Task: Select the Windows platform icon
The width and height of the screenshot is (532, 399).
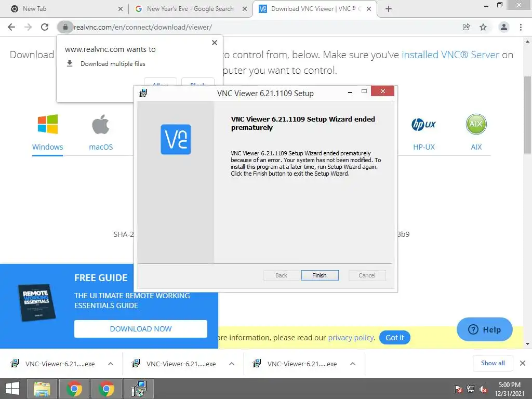Action: 47,124
